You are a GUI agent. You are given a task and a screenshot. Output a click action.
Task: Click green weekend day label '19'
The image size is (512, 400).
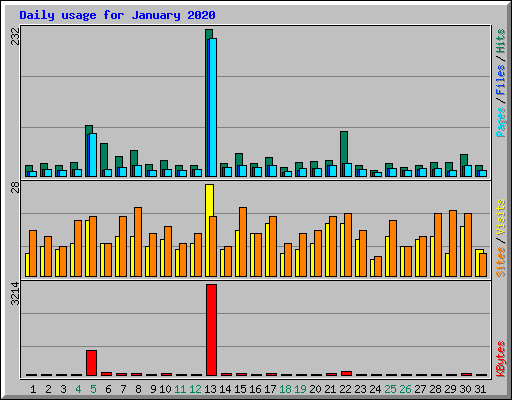click(x=300, y=389)
